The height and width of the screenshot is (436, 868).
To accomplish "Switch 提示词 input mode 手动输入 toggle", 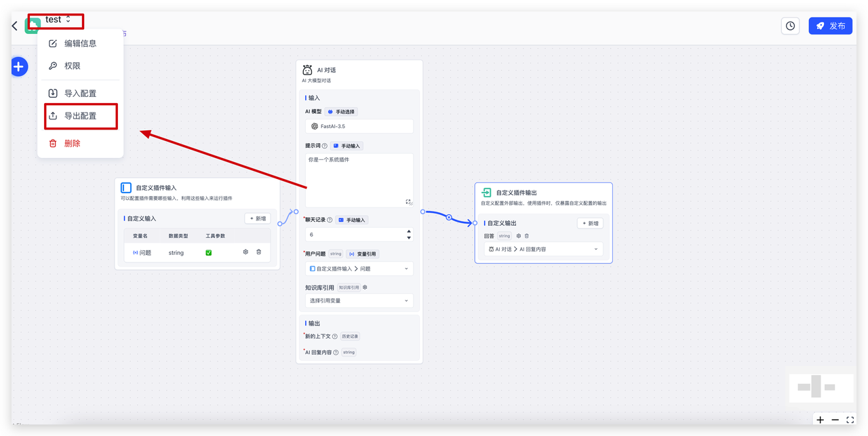I will coord(347,146).
